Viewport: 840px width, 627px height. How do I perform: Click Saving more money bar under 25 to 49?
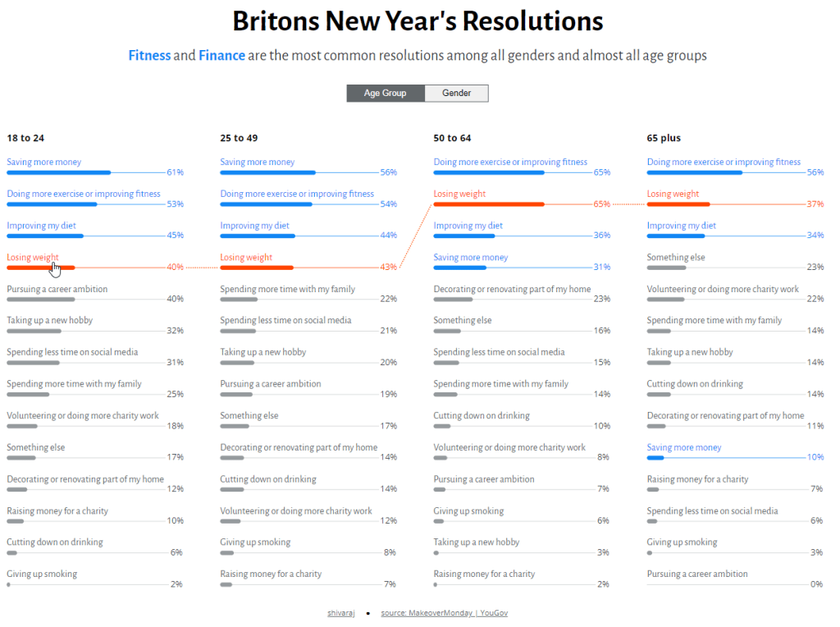[267, 173]
